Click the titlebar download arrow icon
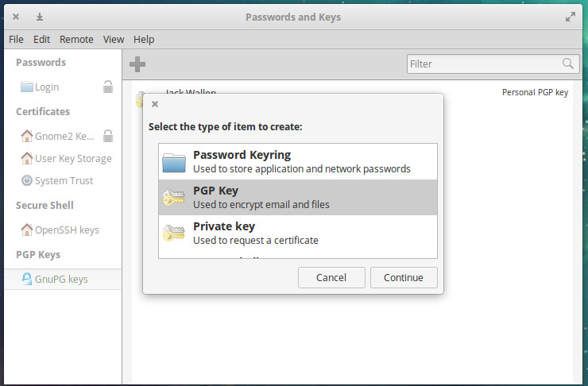This screenshot has width=588, height=386. click(40, 17)
